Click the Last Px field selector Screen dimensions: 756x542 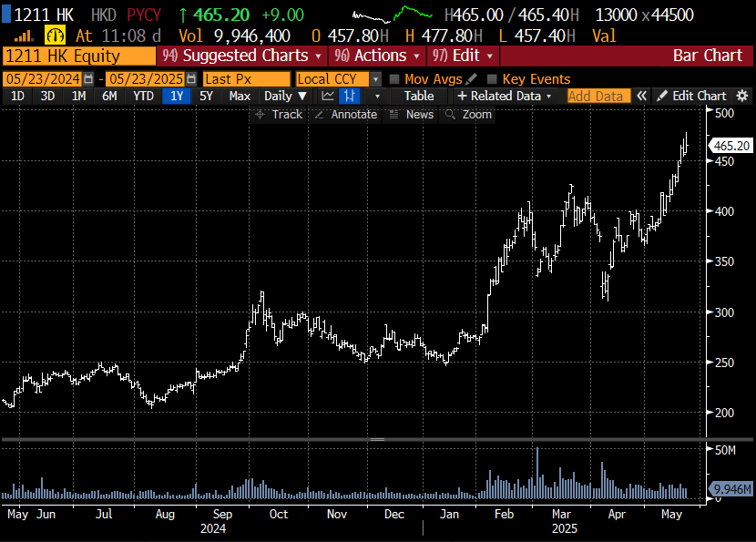click(246, 78)
